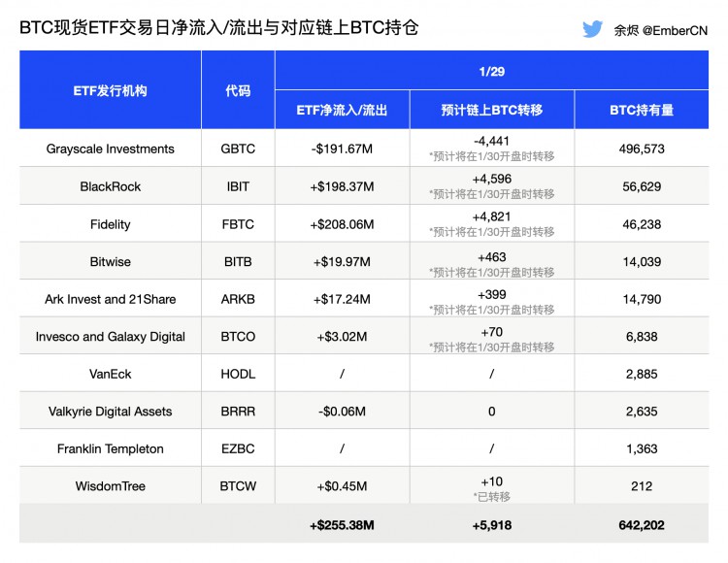Click the +$255.38M total inflow
Image resolution: width=728 pixels, height=563 pixels.
[343, 525]
